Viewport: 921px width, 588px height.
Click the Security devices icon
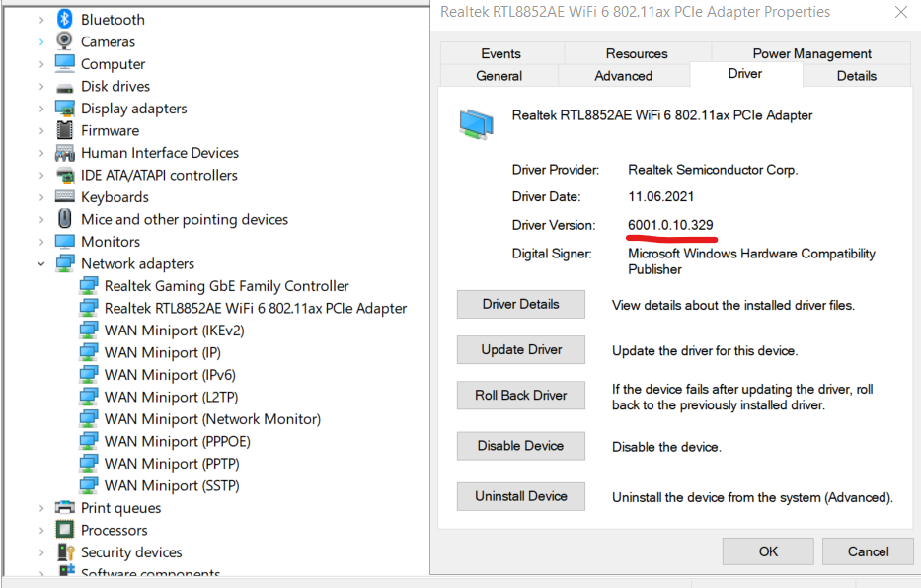click(x=65, y=552)
